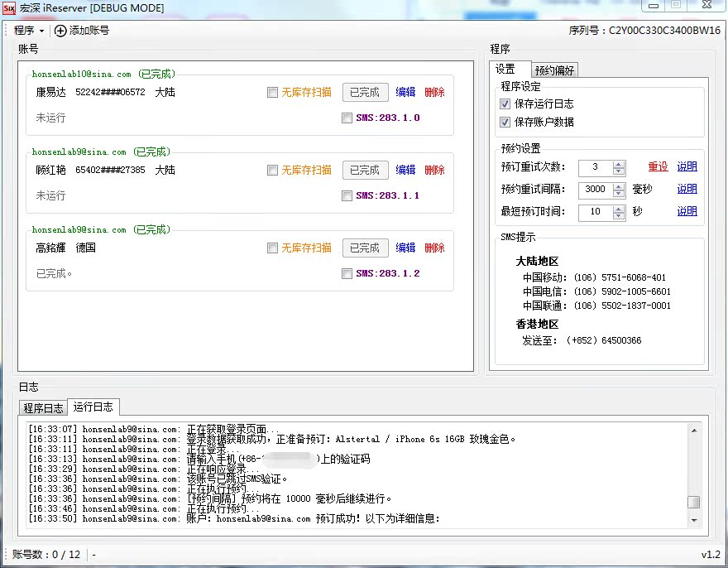
Task: Switch to 预约偏好 tab
Action: (554, 70)
